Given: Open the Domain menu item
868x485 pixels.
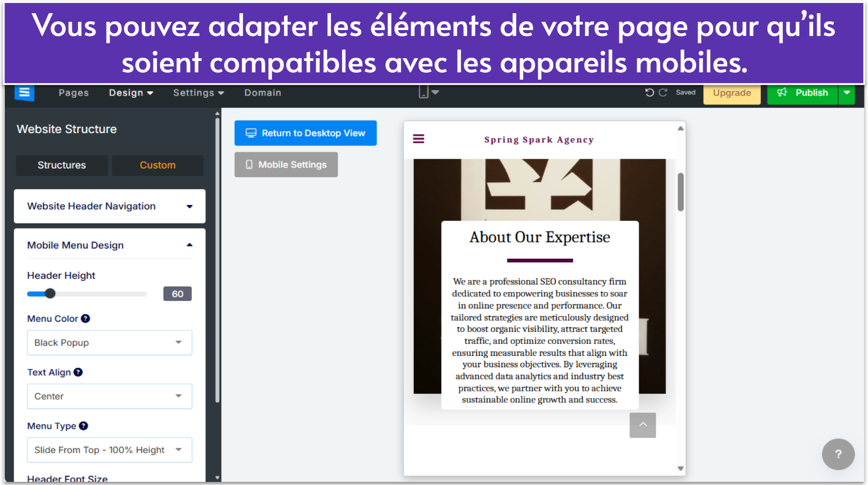Looking at the screenshot, I should tap(263, 93).
